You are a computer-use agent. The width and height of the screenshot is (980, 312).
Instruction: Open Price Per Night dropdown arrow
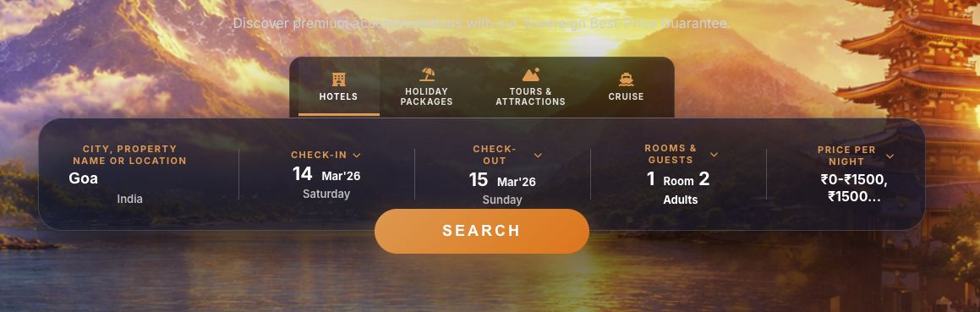point(890,156)
